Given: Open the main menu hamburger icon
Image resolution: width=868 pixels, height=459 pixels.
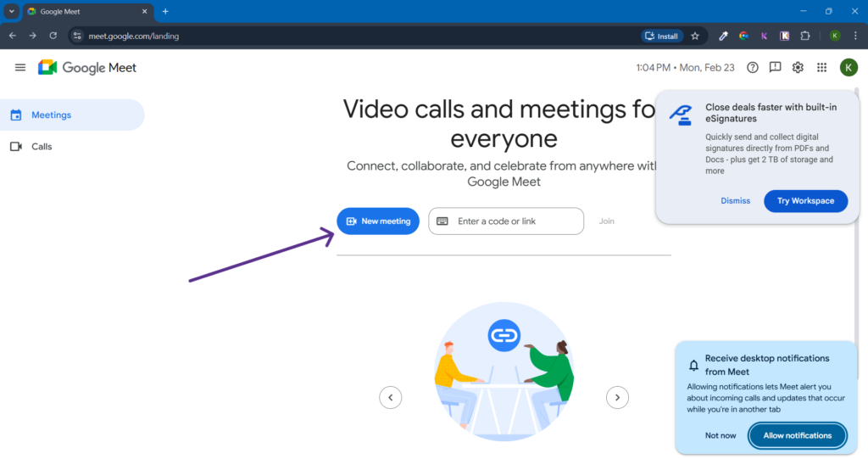Looking at the screenshot, I should [20, 68].
